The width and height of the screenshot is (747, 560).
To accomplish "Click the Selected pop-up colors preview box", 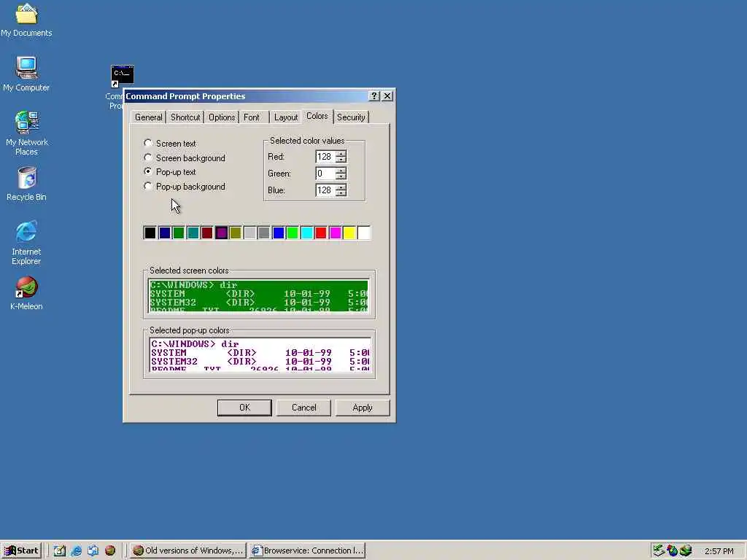I will click(x=260, y=355).
